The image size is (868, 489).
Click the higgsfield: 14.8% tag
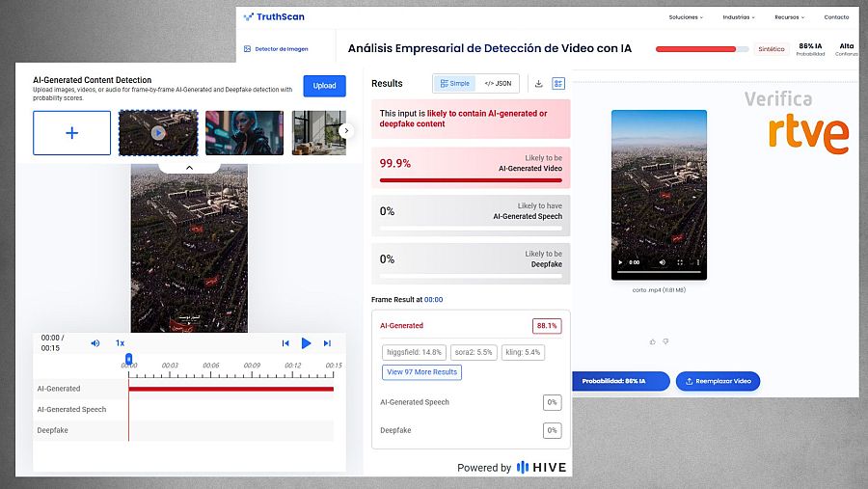pyautogui.click(x=414, y=352)
